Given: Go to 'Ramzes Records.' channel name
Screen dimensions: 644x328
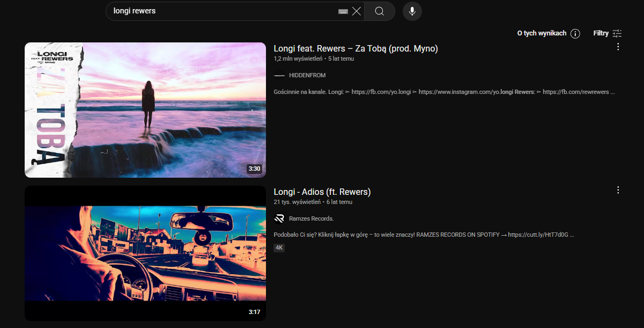Looking at the screenshot, I should coord(312,218).
